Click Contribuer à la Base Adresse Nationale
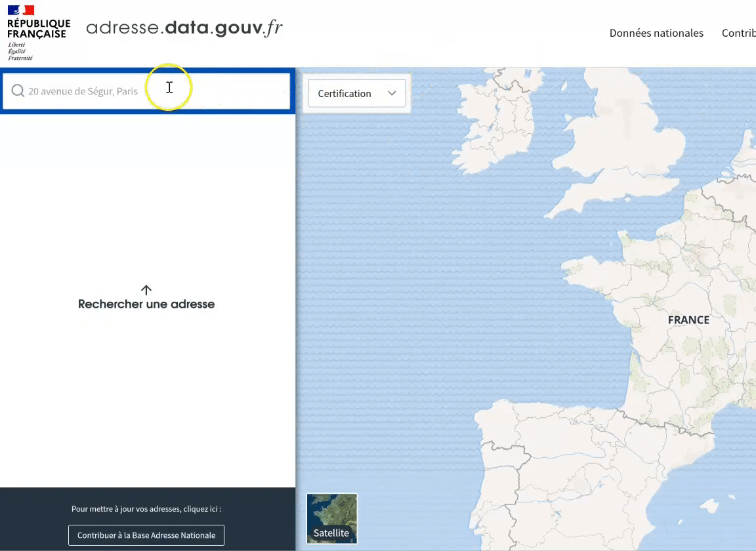The width and height of the screenshot is (756, 551). click(x=146, y=535)
